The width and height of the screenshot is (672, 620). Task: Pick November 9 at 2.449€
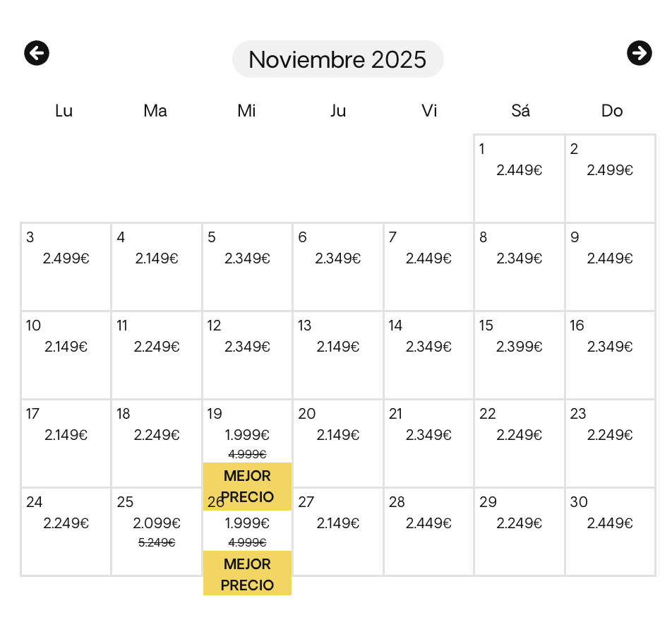tap(610, 267)
